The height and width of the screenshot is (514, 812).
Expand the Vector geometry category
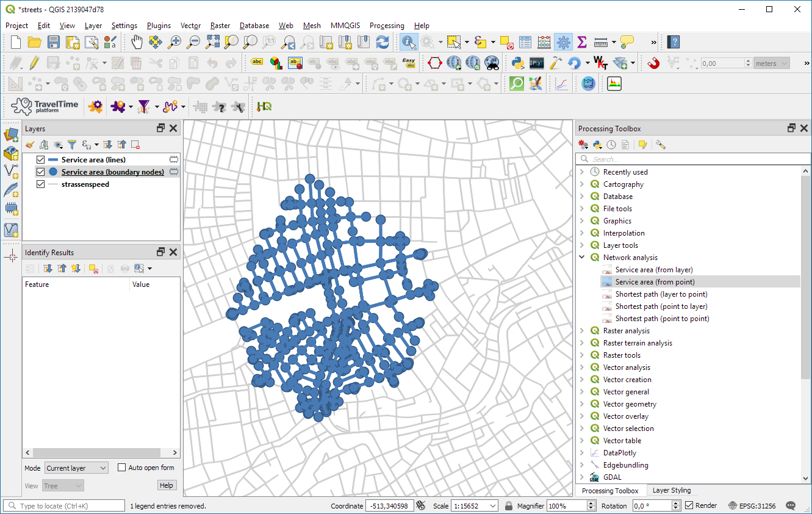click(581, 404)
